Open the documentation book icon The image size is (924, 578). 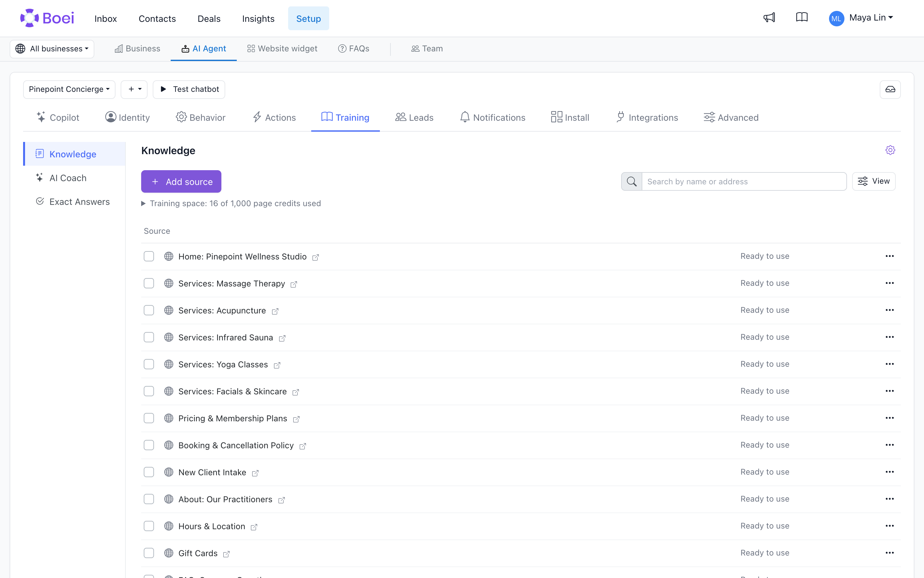801,18
